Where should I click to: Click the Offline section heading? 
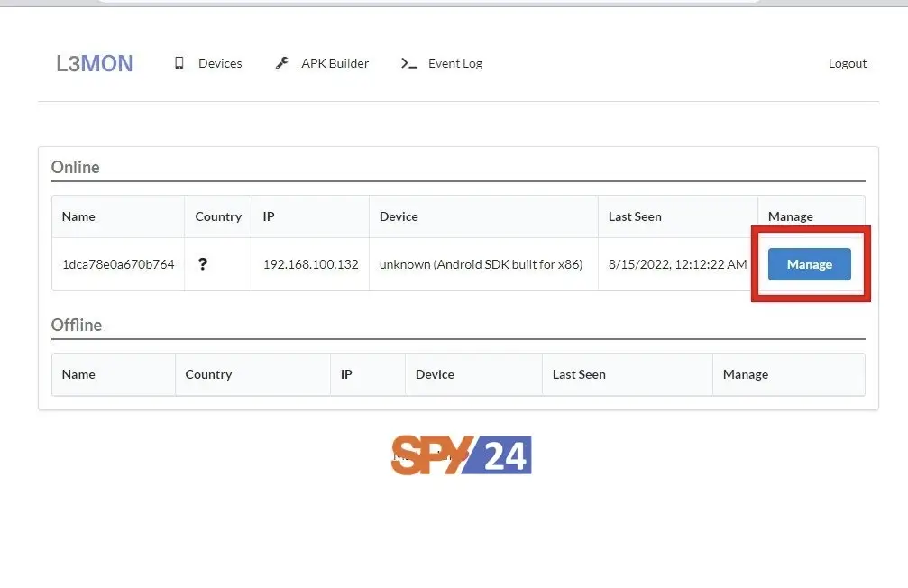point(77,325)
